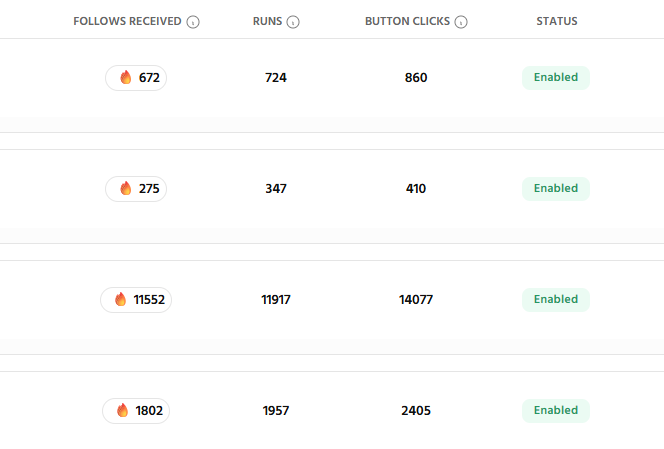Click the Follows Received column header
Image resolution: width=664 pixels, height=449 pixels.
click(127, 21)
